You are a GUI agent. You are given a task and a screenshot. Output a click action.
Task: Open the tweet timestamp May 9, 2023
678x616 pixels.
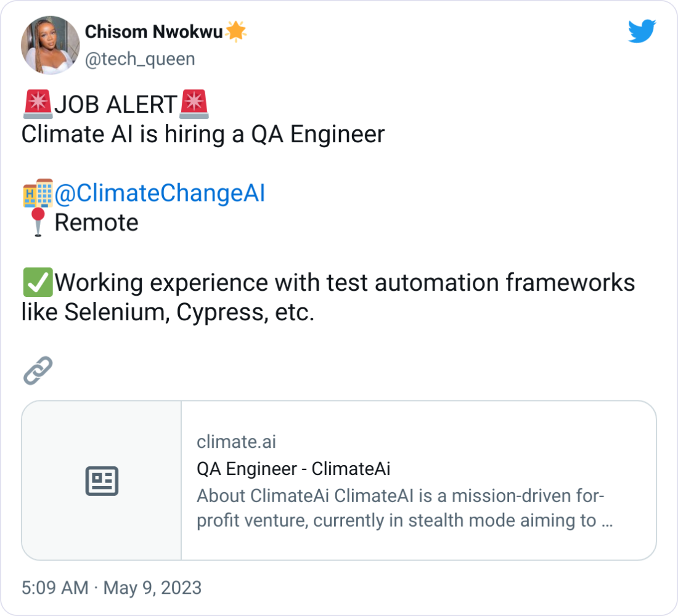pos(111,588)
